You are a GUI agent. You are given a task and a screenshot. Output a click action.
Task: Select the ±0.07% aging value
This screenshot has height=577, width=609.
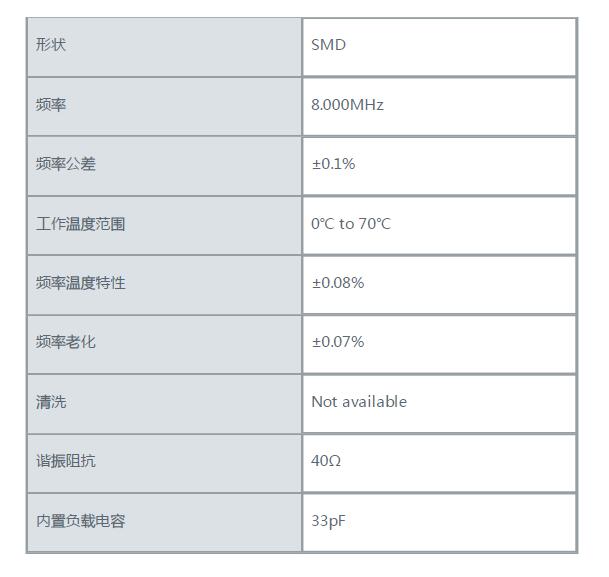click(338, 342)
